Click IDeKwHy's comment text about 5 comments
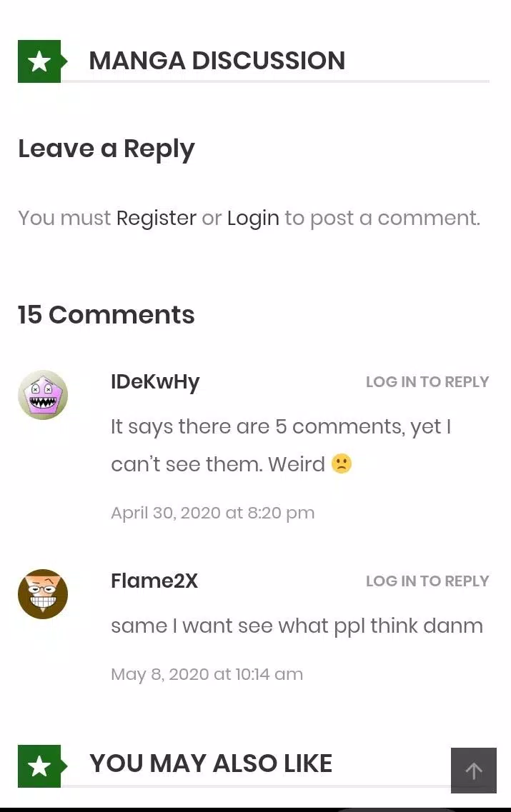 click(282, 446)
